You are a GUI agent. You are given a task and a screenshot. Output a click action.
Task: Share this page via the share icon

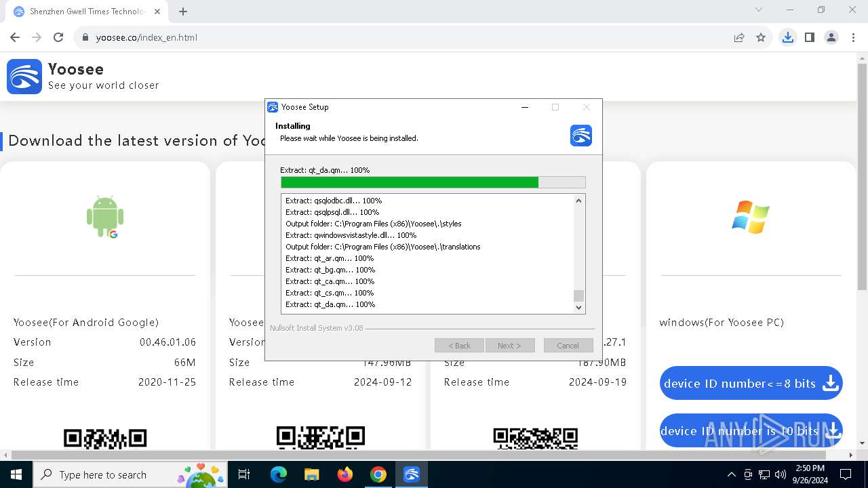[739, 37]
